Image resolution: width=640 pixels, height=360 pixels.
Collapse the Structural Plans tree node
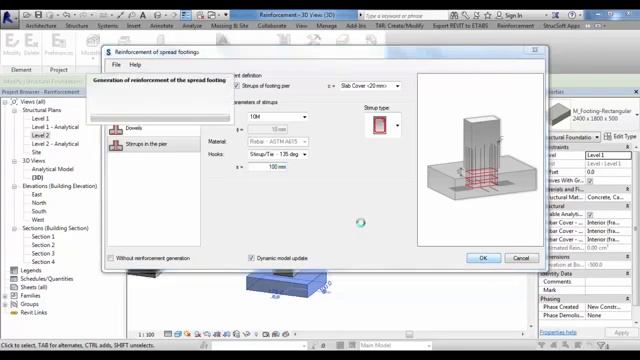point(14,111)
